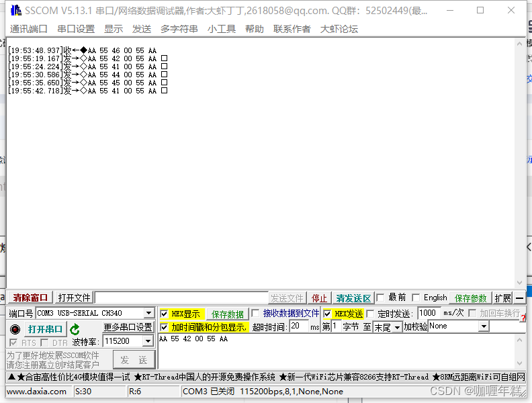The width and height of the screenshot is (532, 403).
Task: Click the 保存数据 button
Action: pos(227,314)
